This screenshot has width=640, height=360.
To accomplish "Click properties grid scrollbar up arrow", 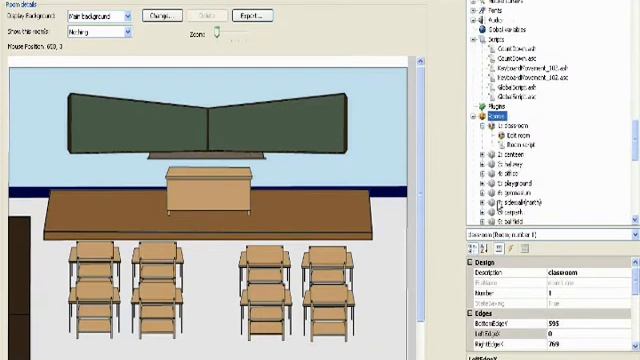I will pyautogui.click(x=635, y=262).
